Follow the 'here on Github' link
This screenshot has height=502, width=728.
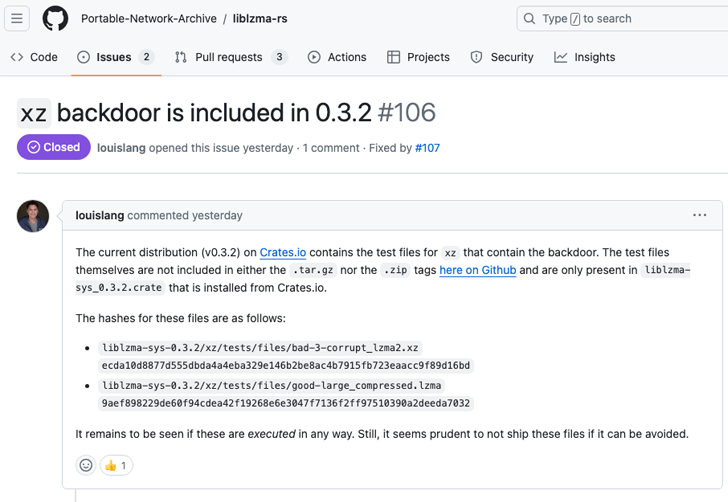pyautogui.click(x=478, y=270)
